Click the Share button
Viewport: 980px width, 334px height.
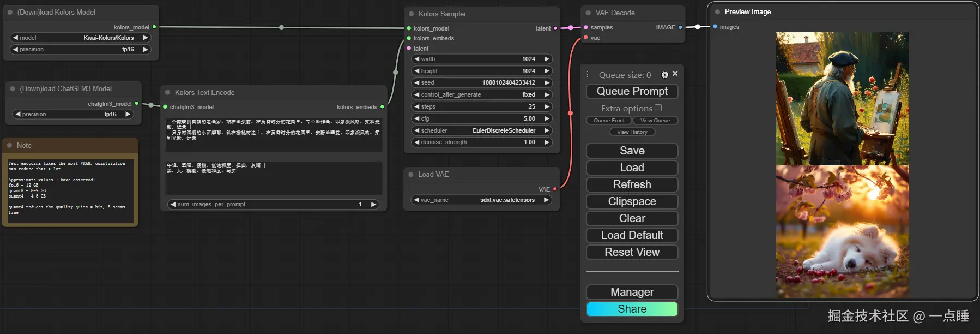(632, 309)
